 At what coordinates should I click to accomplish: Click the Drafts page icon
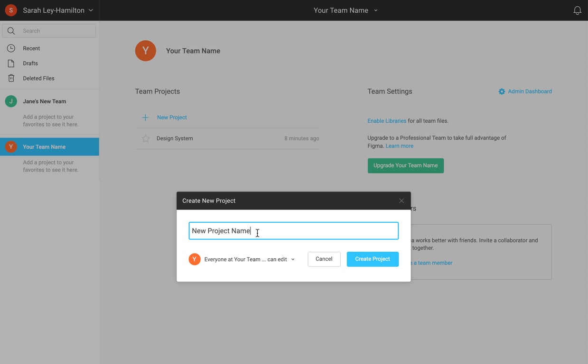(11, 63)
